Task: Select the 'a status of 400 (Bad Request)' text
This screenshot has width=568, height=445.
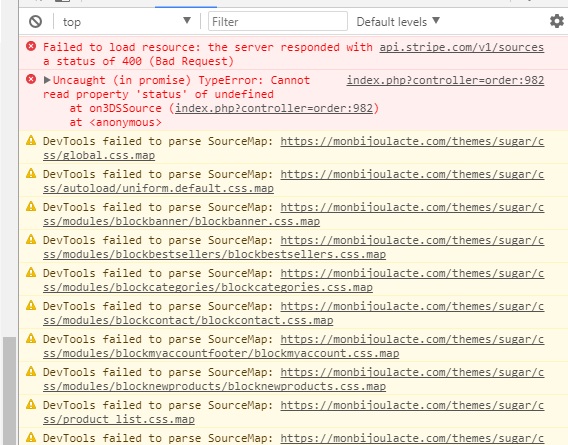Action: coord(138,61)
